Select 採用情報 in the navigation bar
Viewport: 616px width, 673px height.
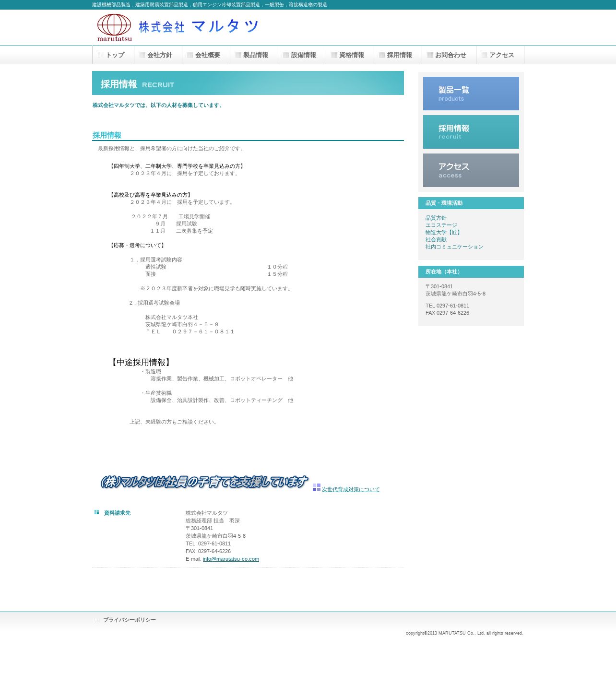[x=398, y=55]
